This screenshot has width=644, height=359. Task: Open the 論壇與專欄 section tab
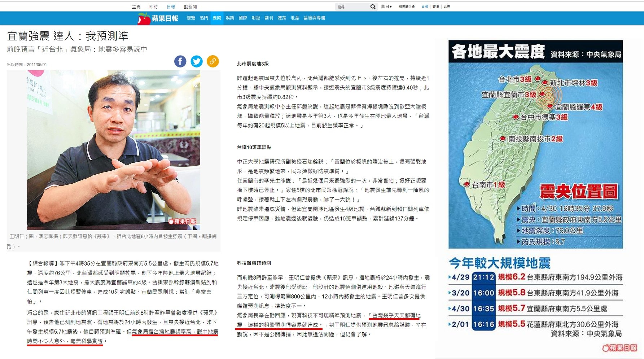(x=314, y=18)
